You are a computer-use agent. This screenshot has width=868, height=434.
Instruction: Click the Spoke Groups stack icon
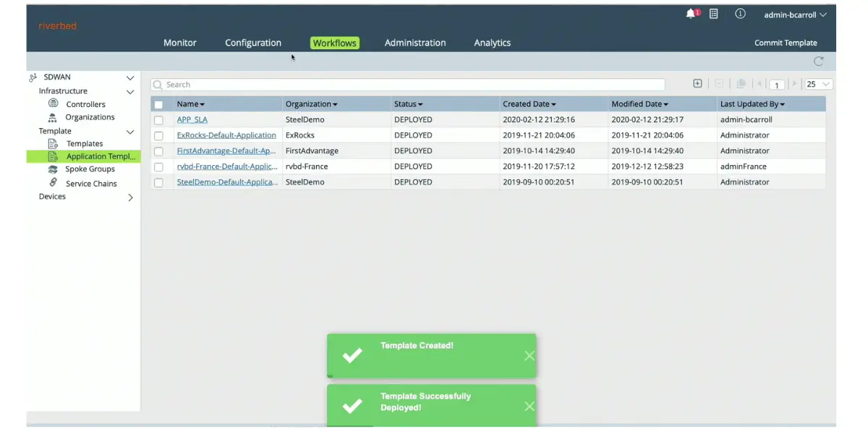pos(53,169)
